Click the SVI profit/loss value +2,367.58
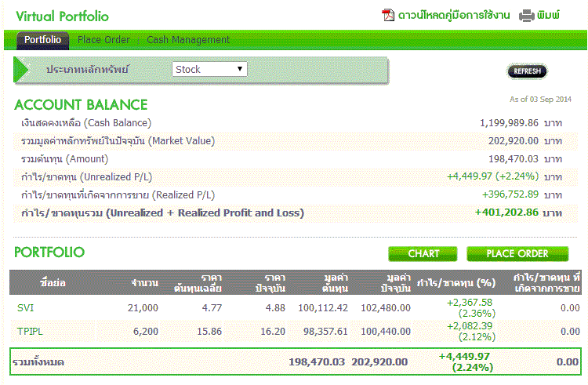Image resolution: width=588 pixels, height=385 pixels. (470, 302)
